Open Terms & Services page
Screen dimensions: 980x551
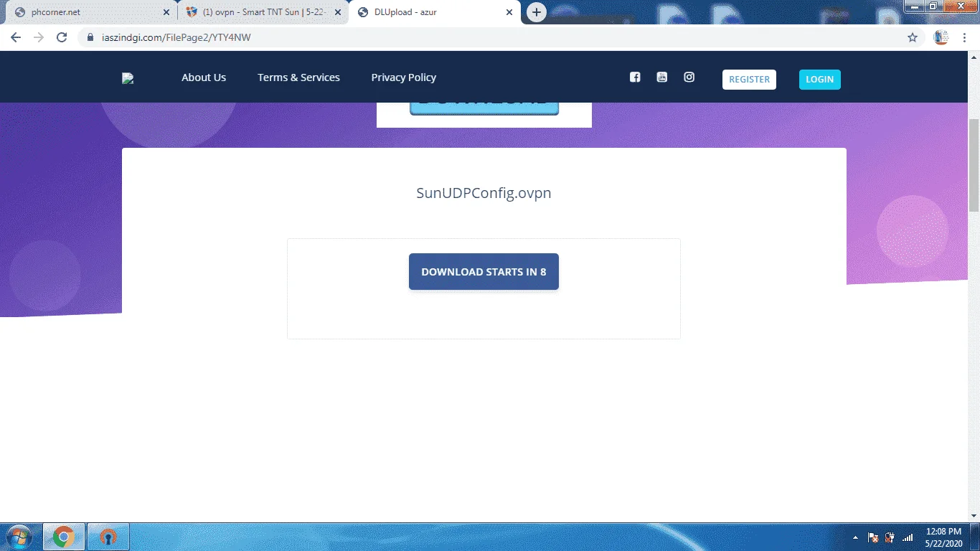coord(298,77)
